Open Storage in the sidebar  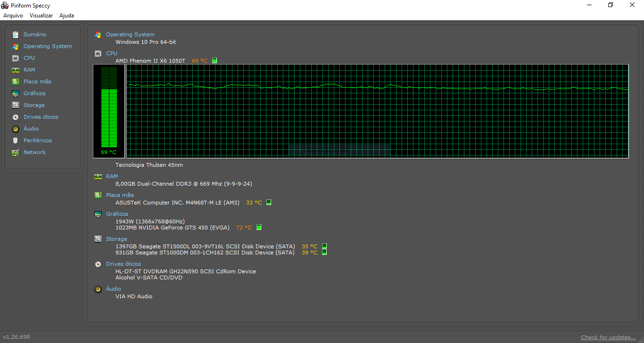(x=34, y=105)
